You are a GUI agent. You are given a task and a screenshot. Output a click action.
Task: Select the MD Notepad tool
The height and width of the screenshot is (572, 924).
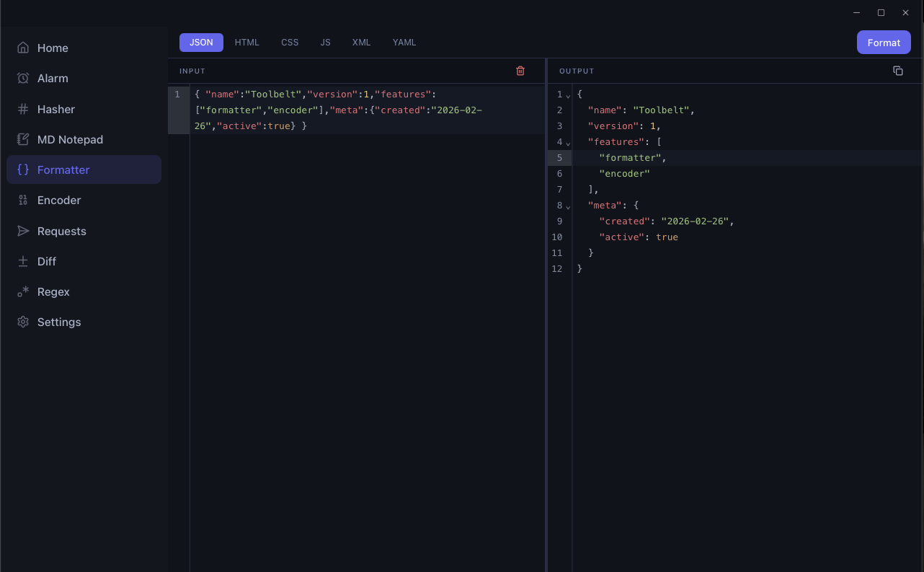tap(71, 139)
